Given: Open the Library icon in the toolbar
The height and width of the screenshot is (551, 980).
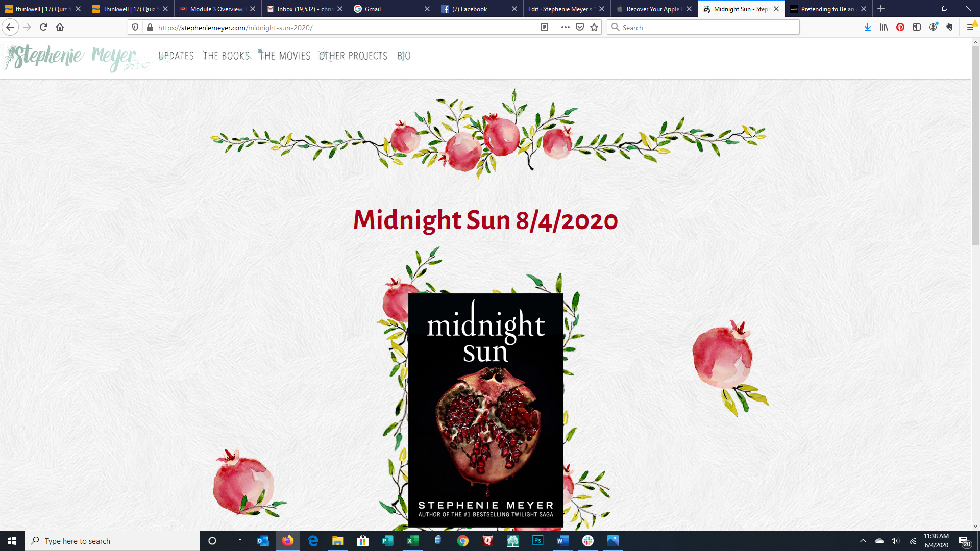Looking at the screenshot, I should click(x=884, y=27).
